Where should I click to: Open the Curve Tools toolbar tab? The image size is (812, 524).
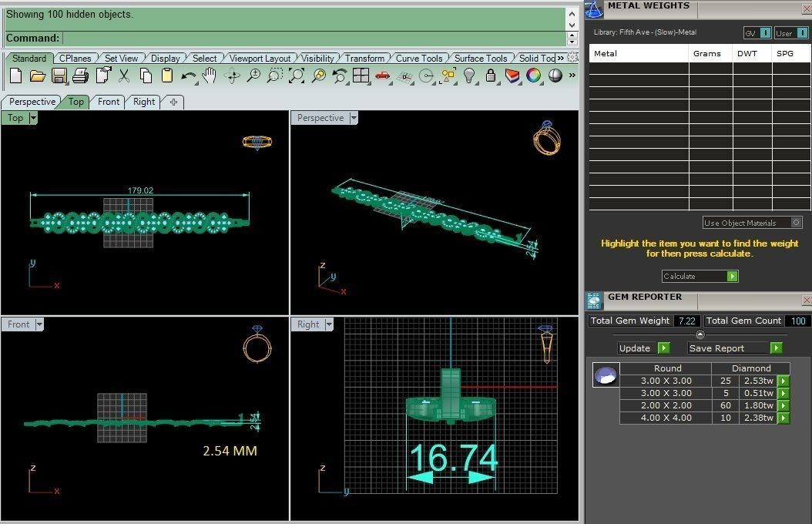pos(419,59)
